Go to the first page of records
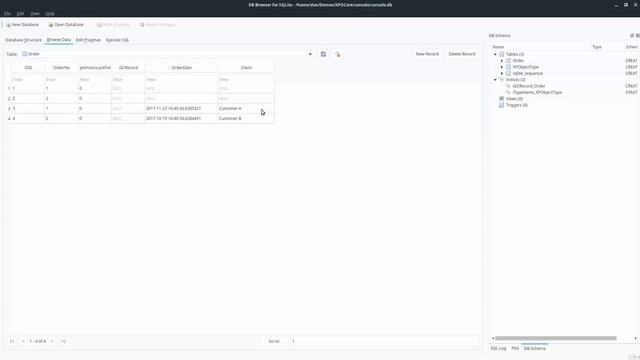 point(12,341)
